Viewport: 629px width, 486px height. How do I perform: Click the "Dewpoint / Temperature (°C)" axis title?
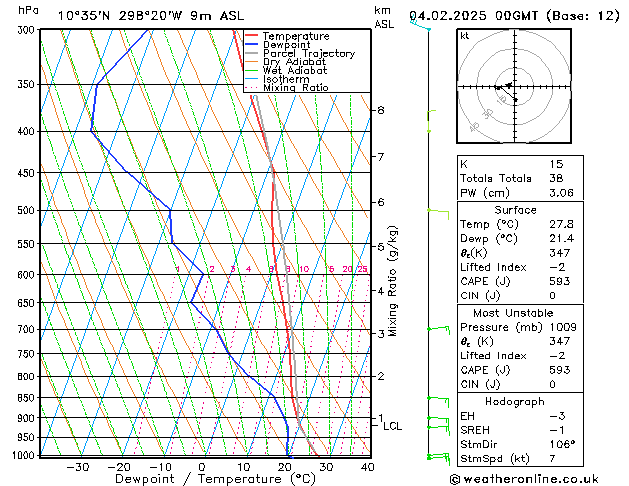pos(215,479)
